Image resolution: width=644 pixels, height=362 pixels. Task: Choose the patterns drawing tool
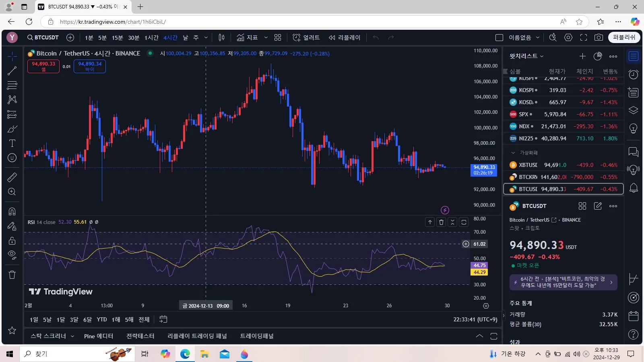tap(12, 100)
